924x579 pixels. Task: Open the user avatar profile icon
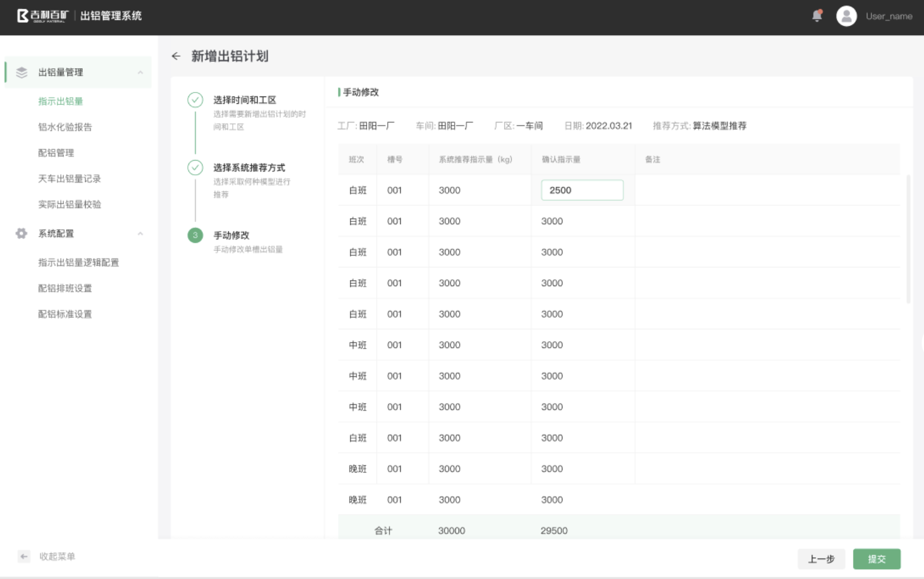[x=846, y=16]
